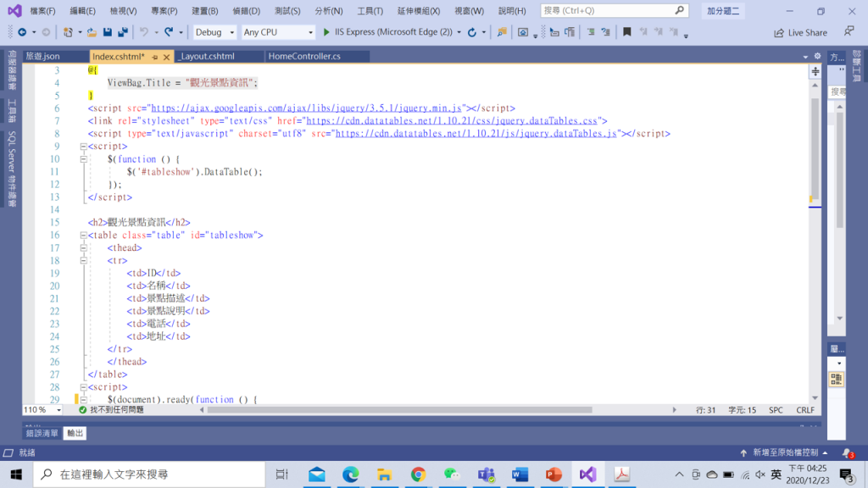Open the new project toolbar icon

point(68,33)
